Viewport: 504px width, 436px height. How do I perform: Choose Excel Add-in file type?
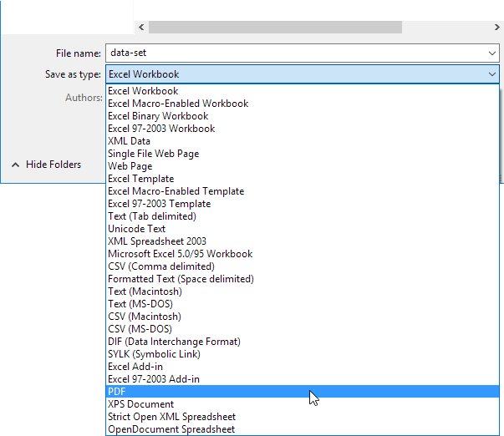302,367
